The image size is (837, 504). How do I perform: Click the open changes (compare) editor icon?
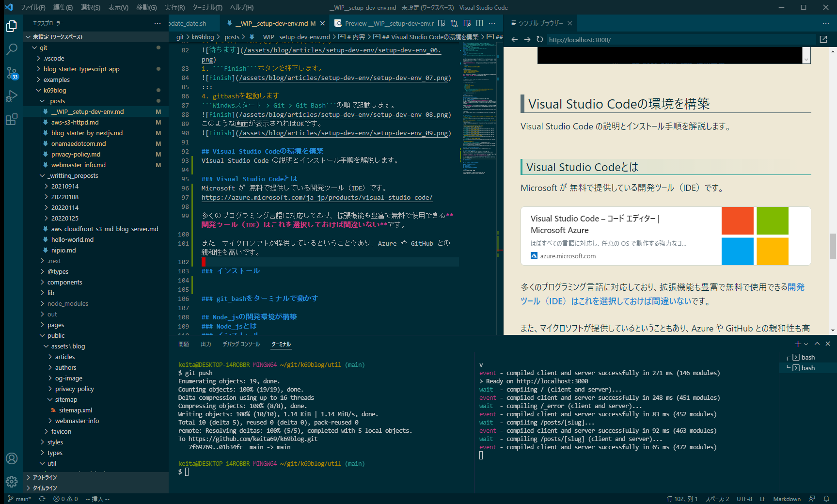(454, 23)
